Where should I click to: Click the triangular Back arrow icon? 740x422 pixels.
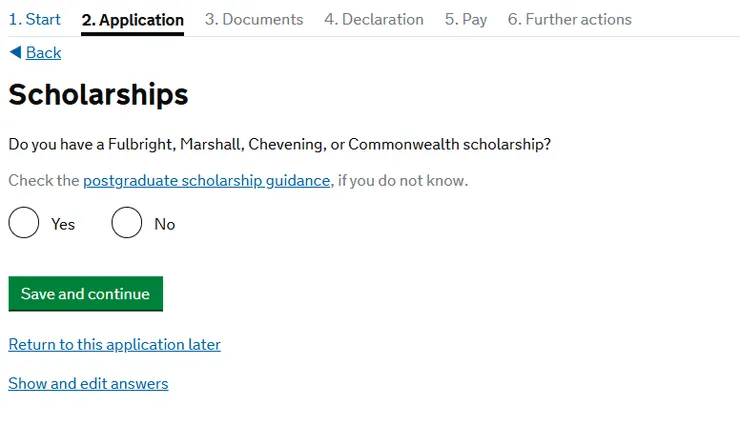15,52
